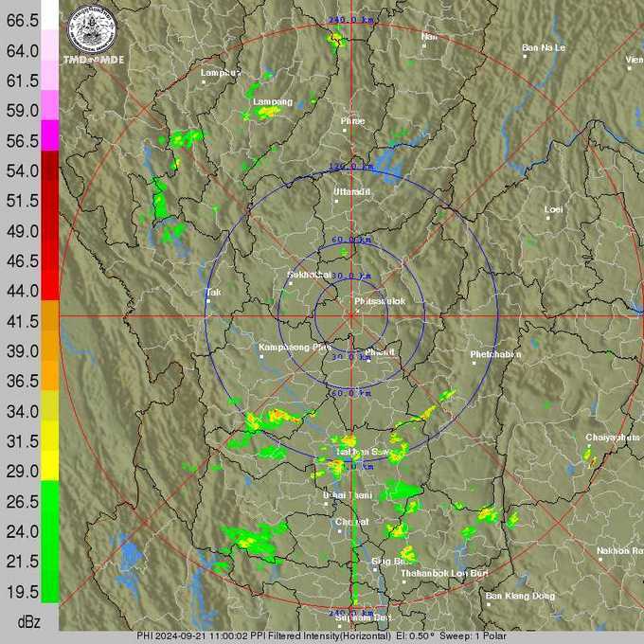Click the dBz unit label below the legend
The width and height of the screenshot is (644, 644).
(x=28, y=622)
